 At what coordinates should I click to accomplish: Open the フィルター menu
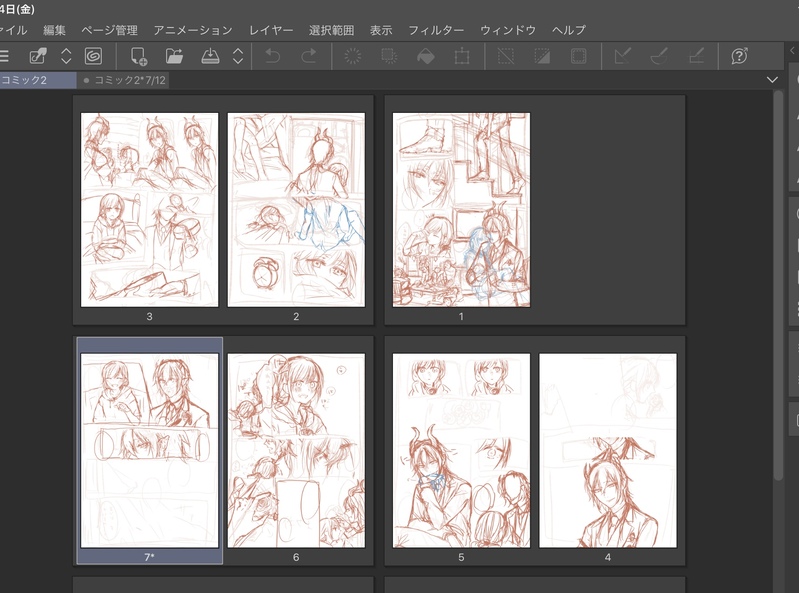click(436, 30)
